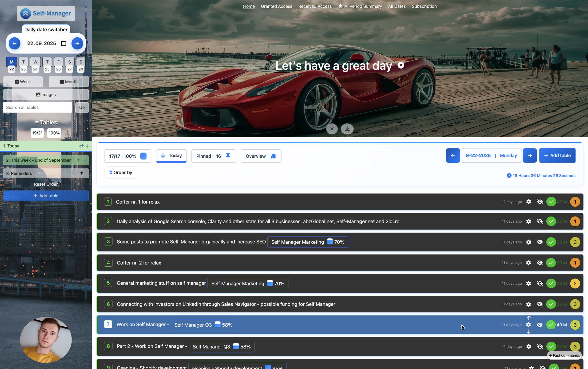Hide the Coffer nr. 2 for relax task

coord(540,263)
